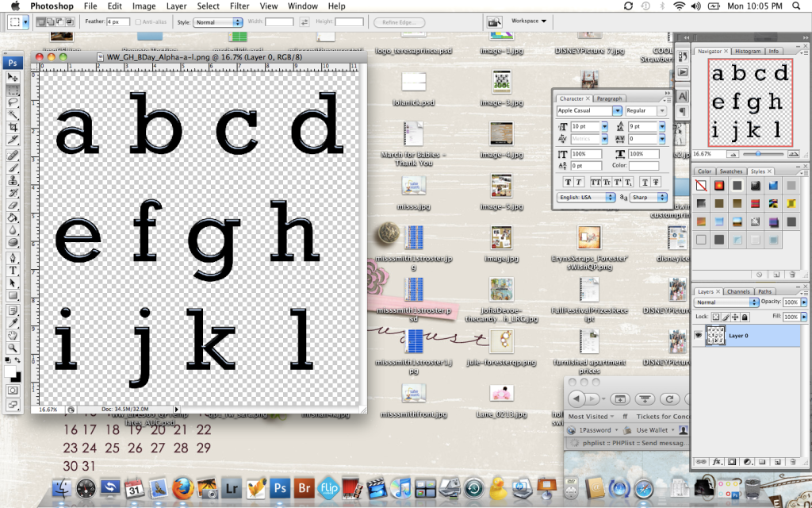This screenshot has height=508, width=812.
Task: Select the Move tool
Action: (x=13, y=77)
